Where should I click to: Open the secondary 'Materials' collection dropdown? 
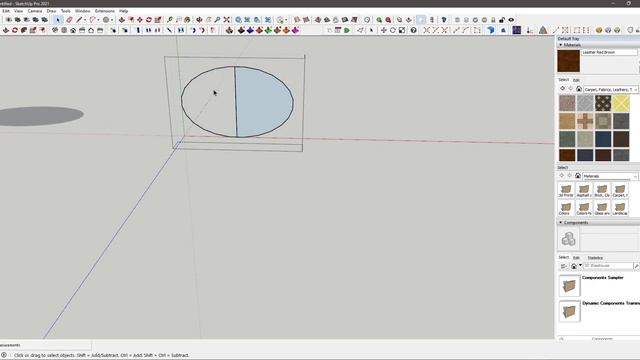coord(610,176)
